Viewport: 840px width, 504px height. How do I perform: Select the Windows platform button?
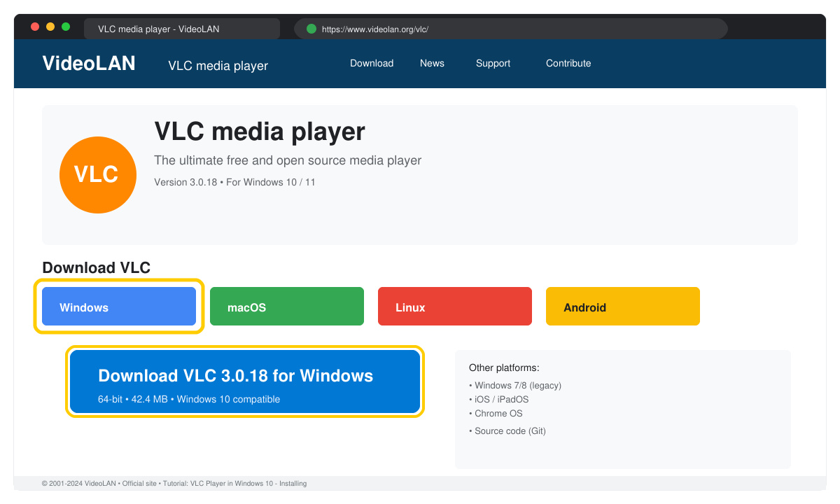pyautogui.click(x=119, y=307)
